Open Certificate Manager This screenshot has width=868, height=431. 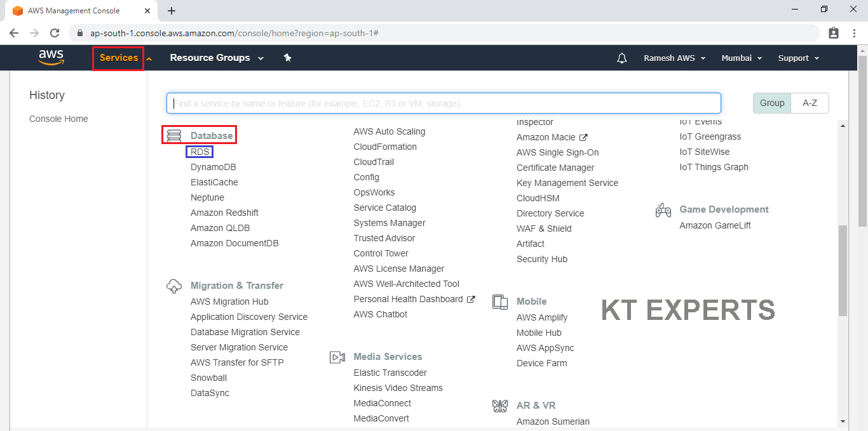pos(555,168)
